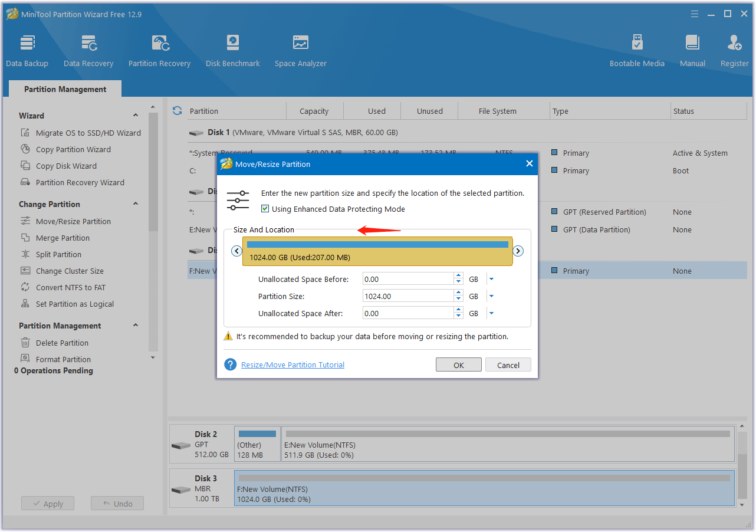Select the E:New Volume block on Disk 2

508,444
